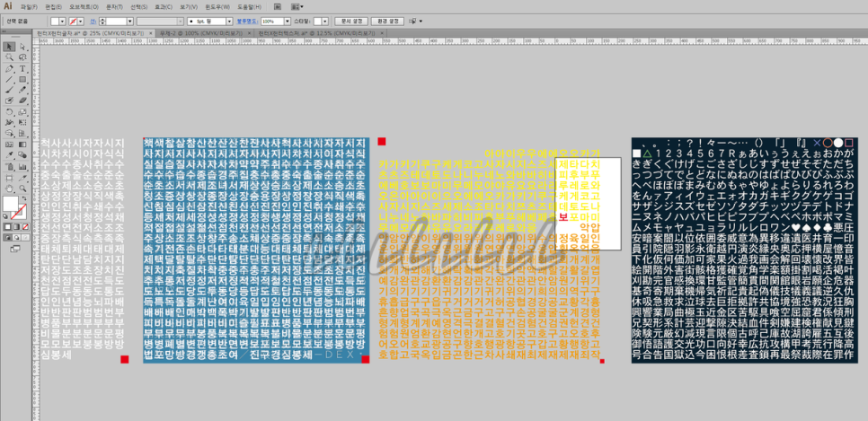Viewport: 868px width, 421px height.
Task: Switch to Draw Behind mode
Action: [16, 237]
